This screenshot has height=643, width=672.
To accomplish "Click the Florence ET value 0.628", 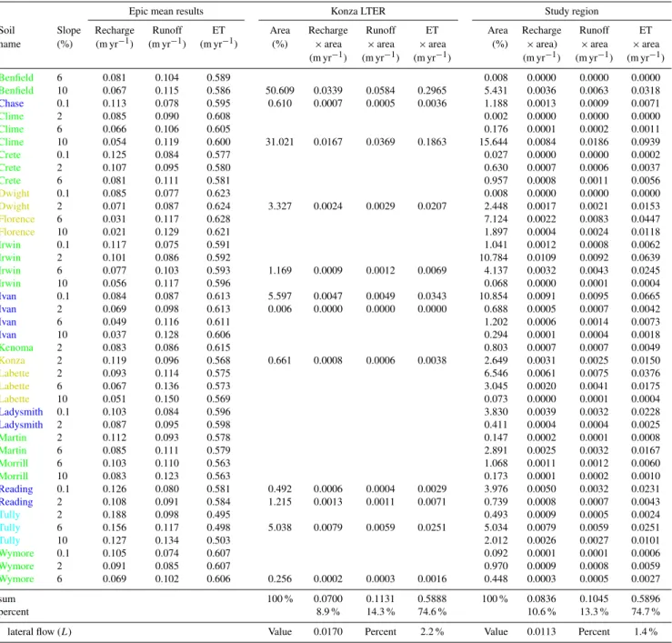I will (218, 219).
